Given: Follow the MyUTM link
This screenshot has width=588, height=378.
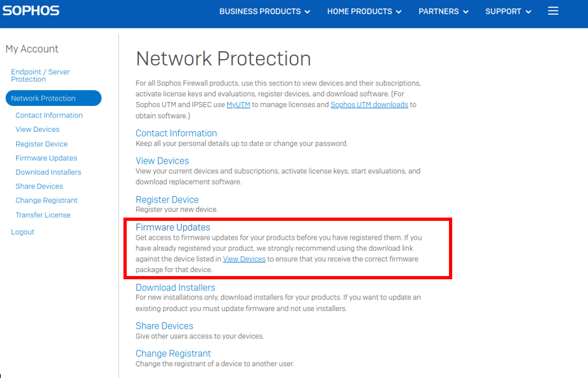Looking at the screenshot, I should point(238,105).
